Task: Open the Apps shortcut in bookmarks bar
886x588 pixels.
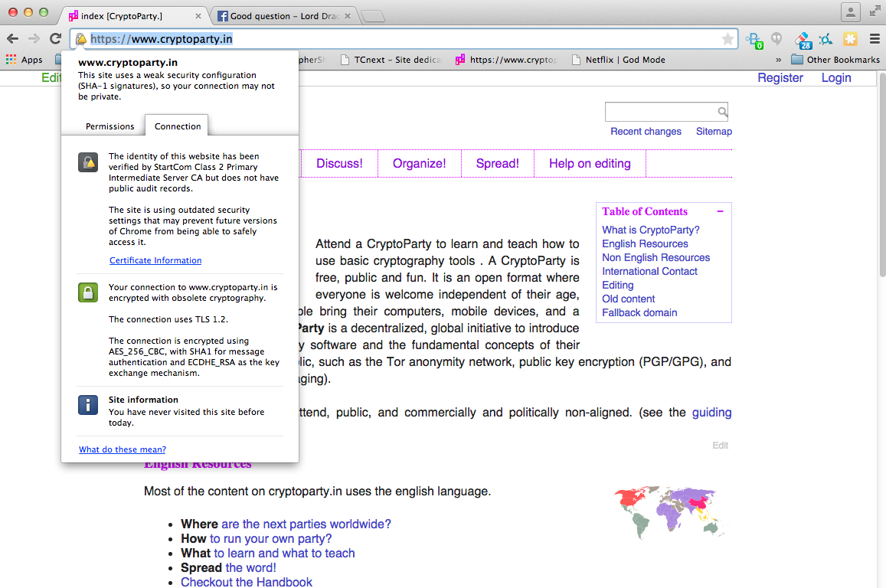Action: pyautogui.click(x=25, y=59)
